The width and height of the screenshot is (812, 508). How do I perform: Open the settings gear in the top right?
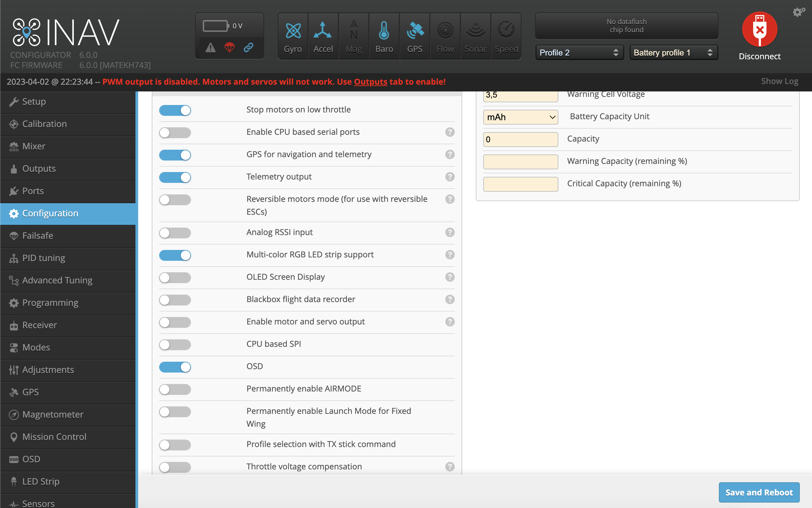[x=798, y=12]
